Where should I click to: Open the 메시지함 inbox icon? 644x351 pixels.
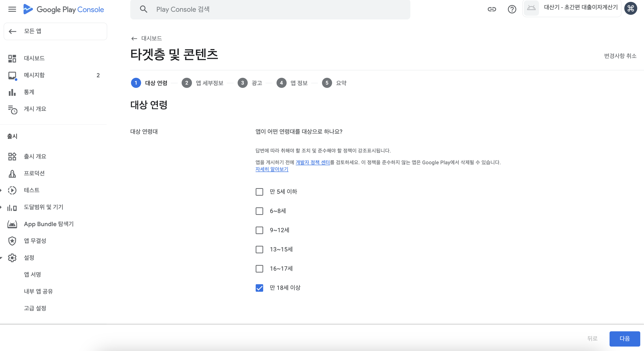coord(12,75)
